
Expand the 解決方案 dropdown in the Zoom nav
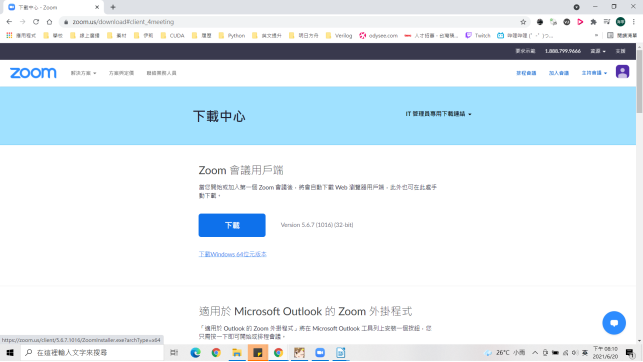83,73
